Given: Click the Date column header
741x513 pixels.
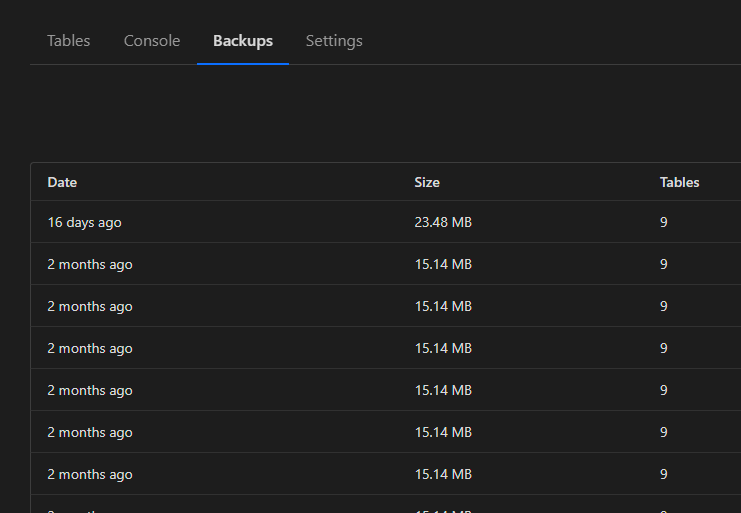Looking at the screenshot, I should point(62,182).
